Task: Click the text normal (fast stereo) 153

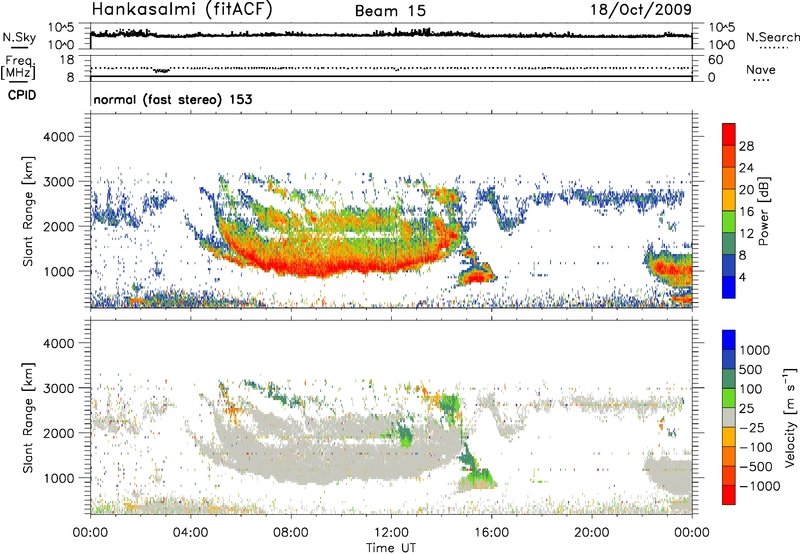Action: pos(172,99)
